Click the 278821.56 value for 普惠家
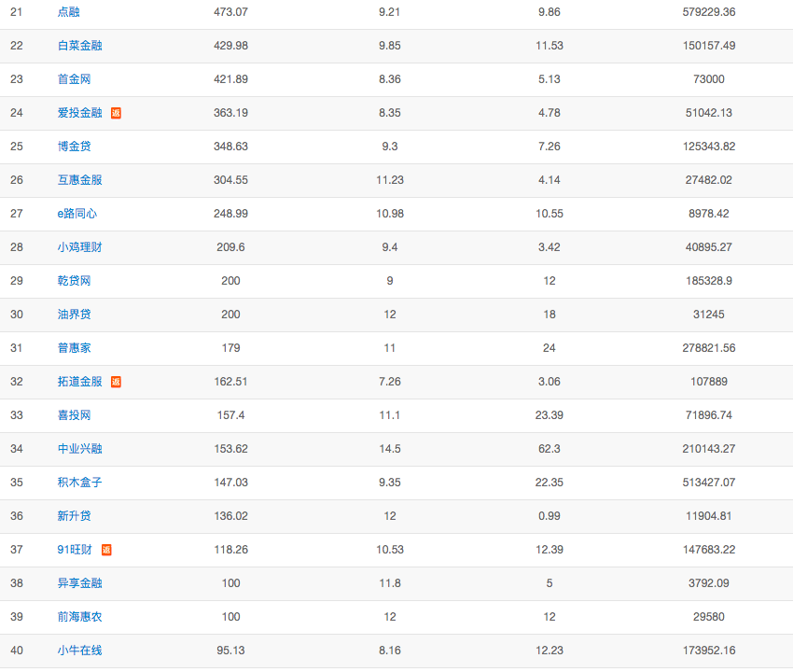Viewport: 793px width, 672px height. pyautogui.click(x=709, y=347)
